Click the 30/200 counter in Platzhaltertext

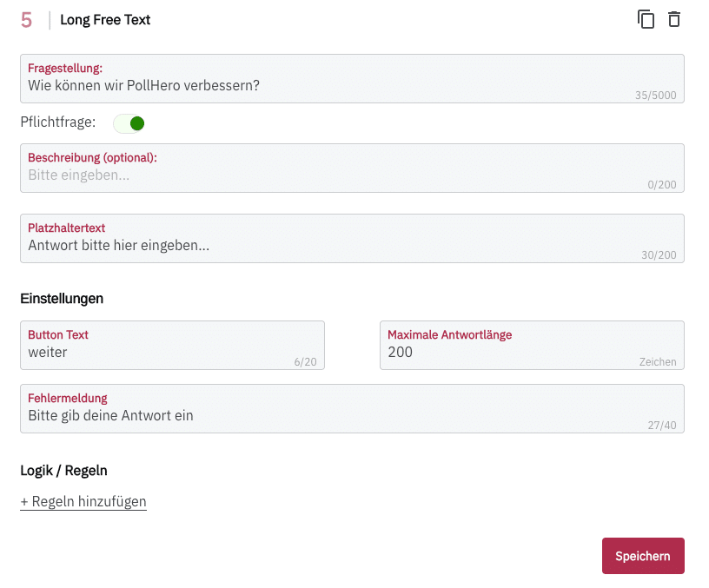[x=659, y=255]
